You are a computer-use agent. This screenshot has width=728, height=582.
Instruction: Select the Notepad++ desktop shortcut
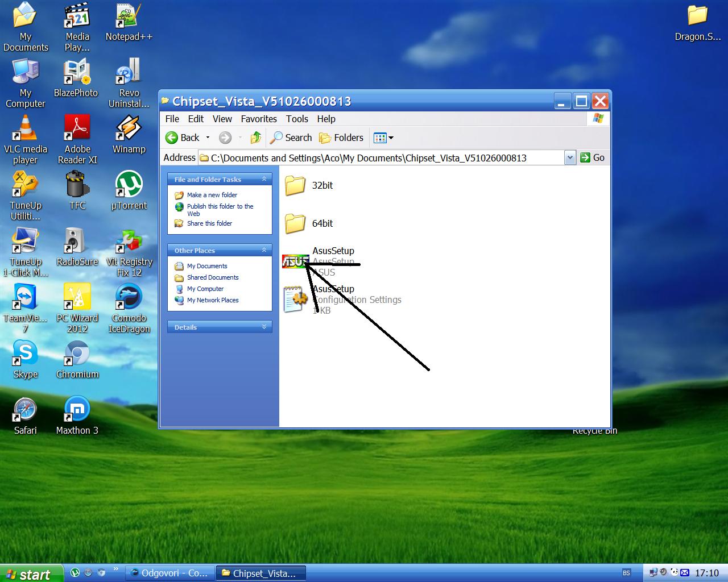[x=129, y=23]
